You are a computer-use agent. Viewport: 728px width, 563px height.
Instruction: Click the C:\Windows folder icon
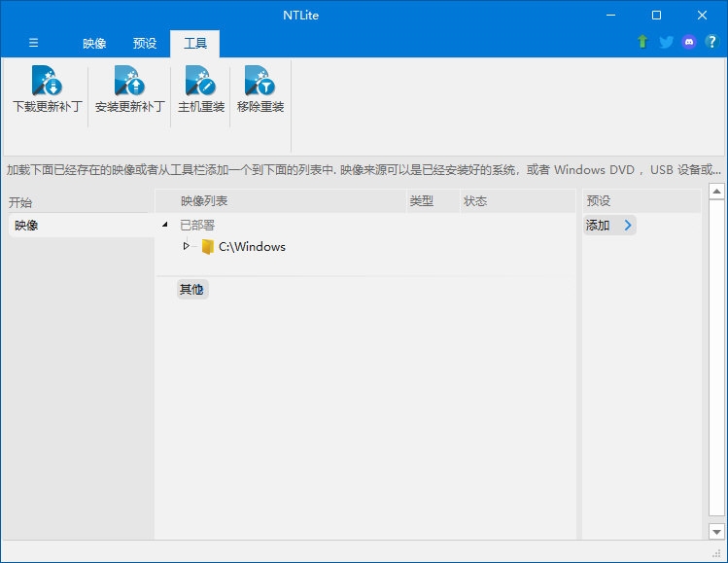208,247
